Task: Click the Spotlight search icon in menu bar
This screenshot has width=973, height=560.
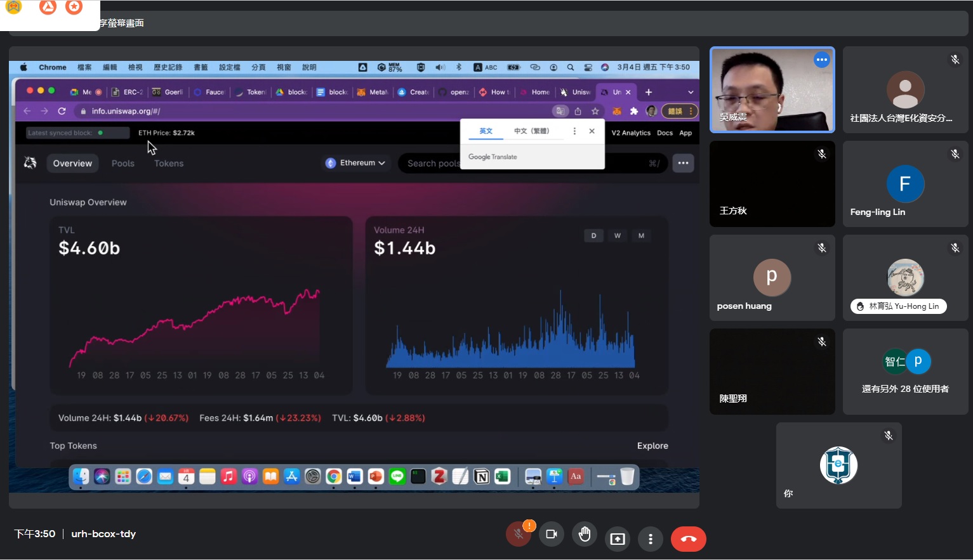Action: (x=571, y=67)
